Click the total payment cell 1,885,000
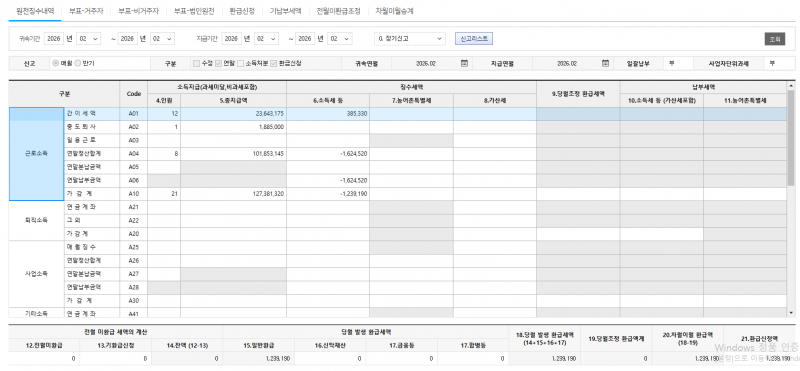 click(x=233, y=127)
